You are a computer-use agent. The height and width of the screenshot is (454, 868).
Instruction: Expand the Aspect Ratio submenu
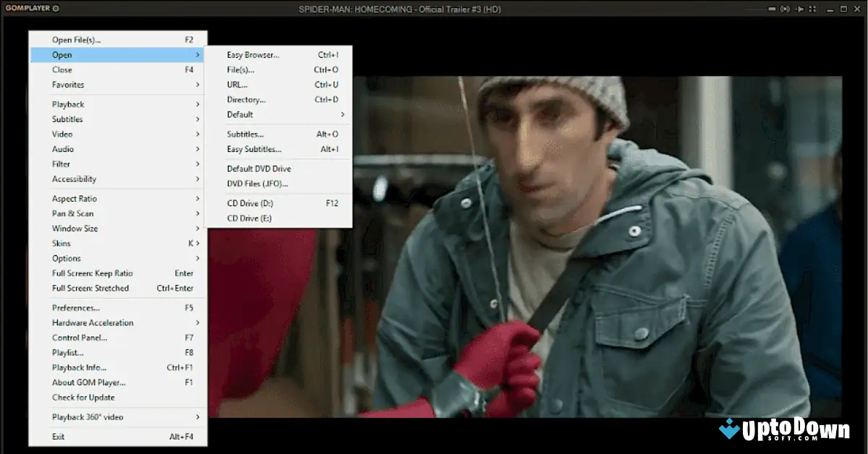point(74,198)
